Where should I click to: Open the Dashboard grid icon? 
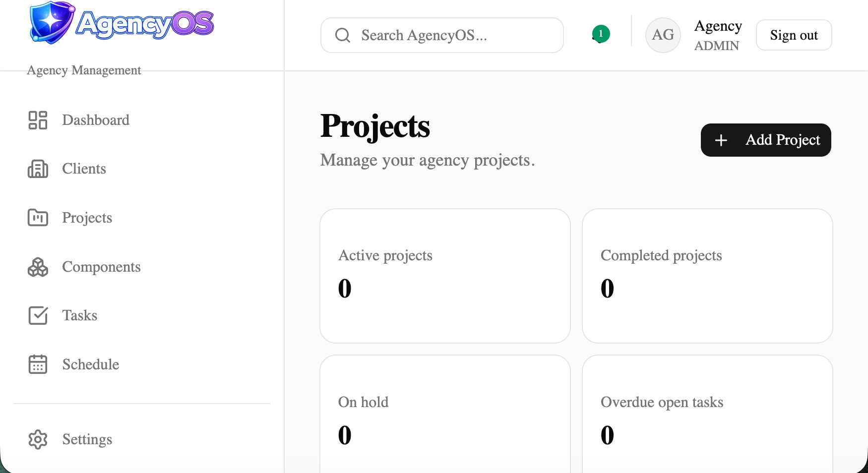[x=38, y=120]
